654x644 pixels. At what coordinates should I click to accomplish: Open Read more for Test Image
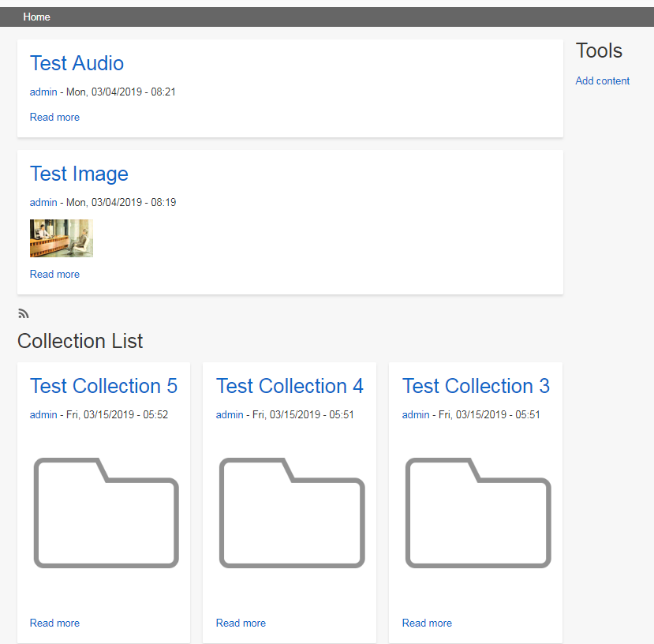click(x=54, y=274)
